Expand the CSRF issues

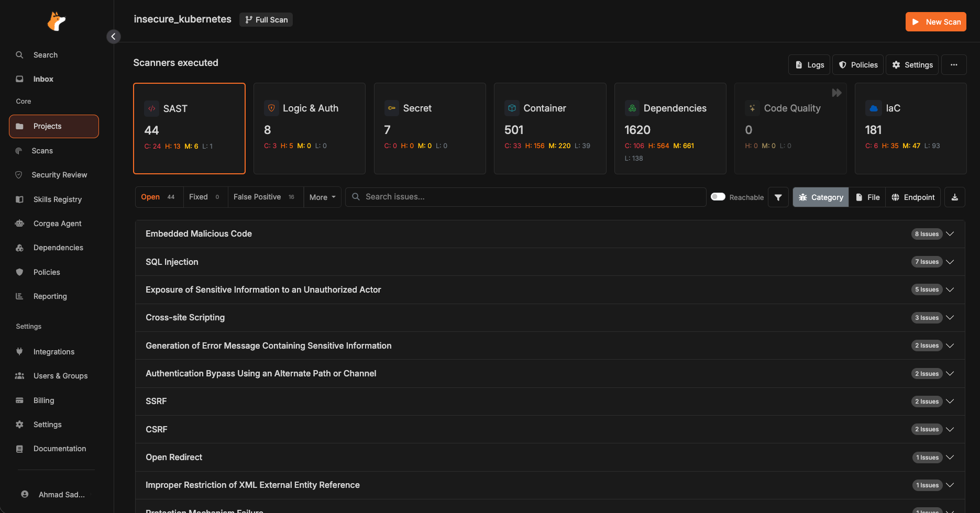550,429
